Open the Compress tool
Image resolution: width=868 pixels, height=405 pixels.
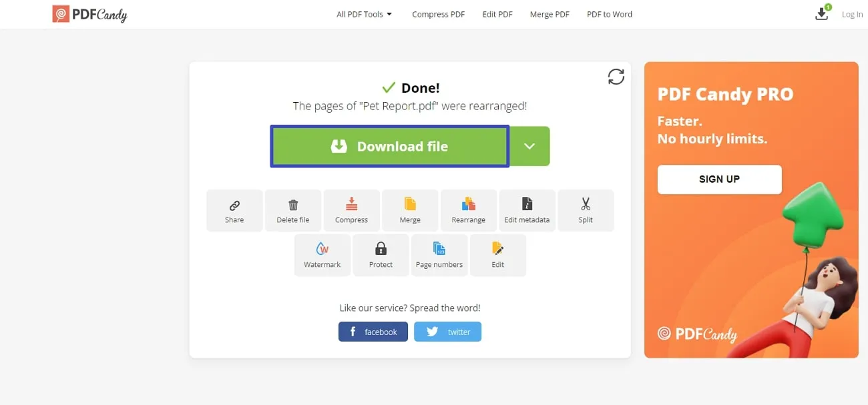(351, 211)
